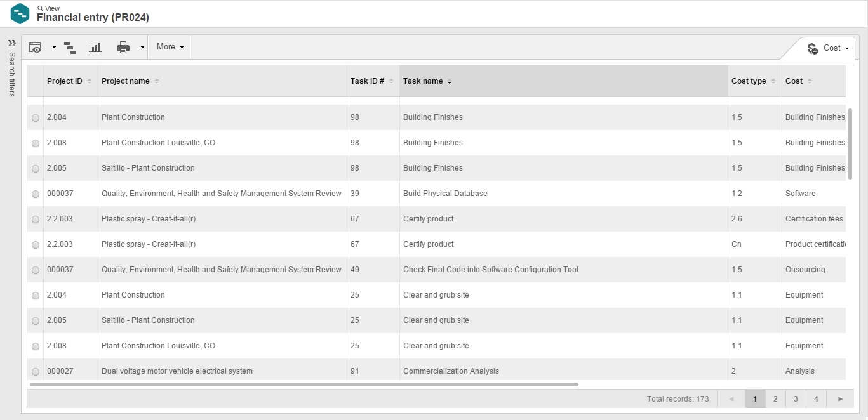
Task: Click 'Financial entry (PR024)' title
Action: 93,18
